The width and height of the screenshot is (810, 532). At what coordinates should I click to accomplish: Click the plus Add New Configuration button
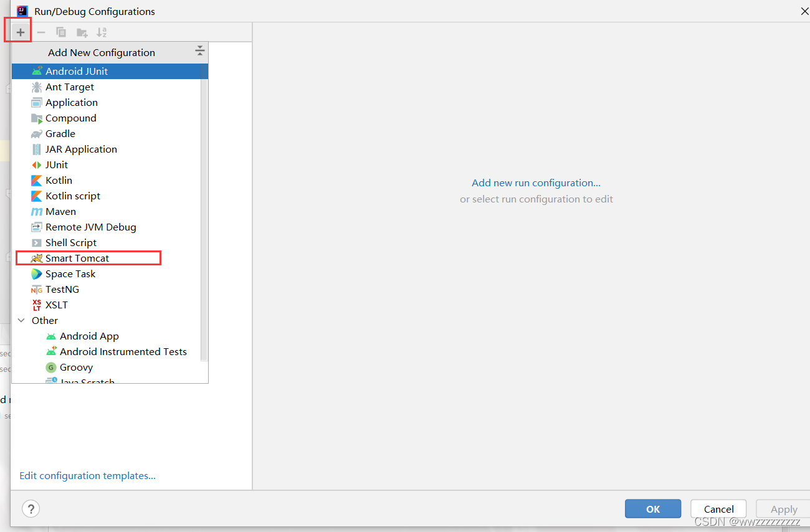(21, 32)
